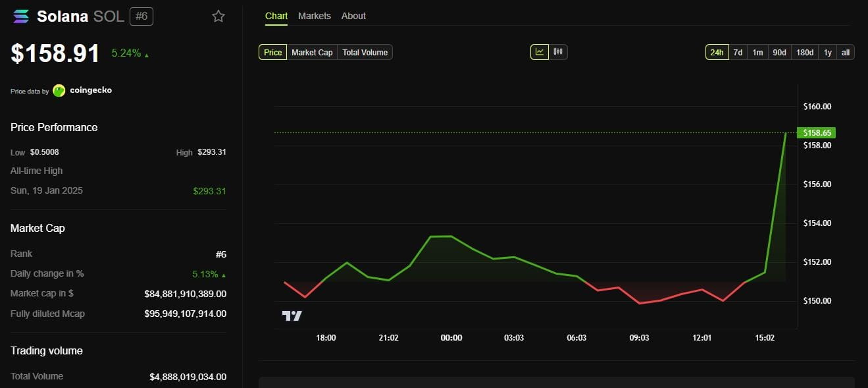
Task: Switch to line chart view icon
Action: pos(540,52)
